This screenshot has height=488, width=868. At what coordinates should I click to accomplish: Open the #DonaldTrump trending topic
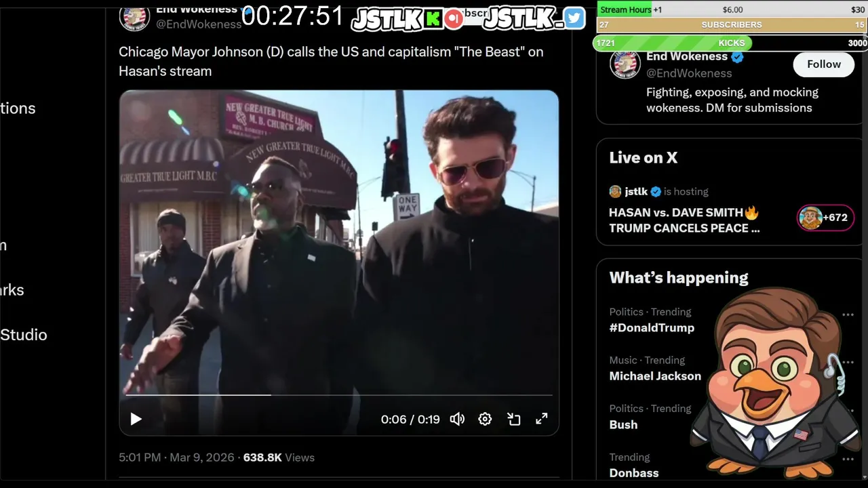(x=652, y=327)
